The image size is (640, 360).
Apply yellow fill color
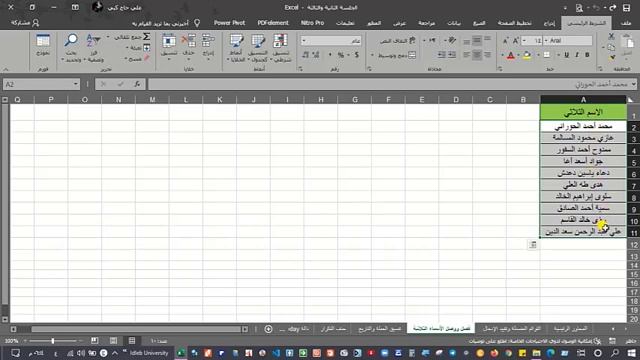coord(527,55)
